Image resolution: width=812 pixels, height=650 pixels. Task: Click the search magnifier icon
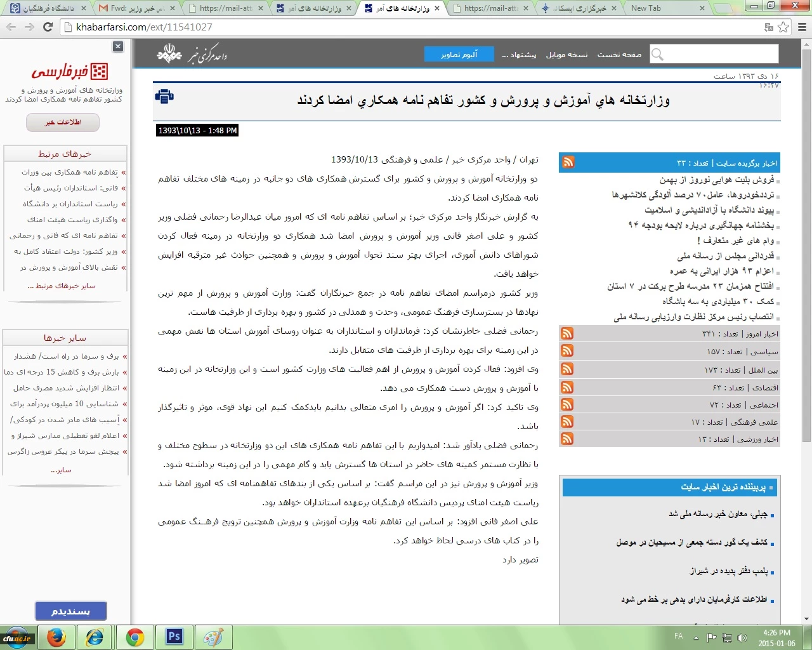pos(658,55)
